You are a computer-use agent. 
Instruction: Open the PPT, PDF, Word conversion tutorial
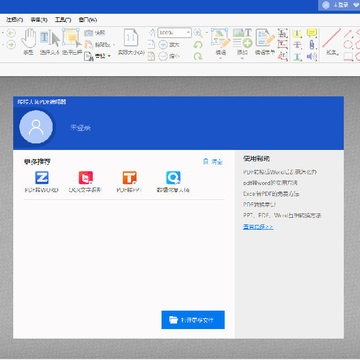click(x=282, y=216)
